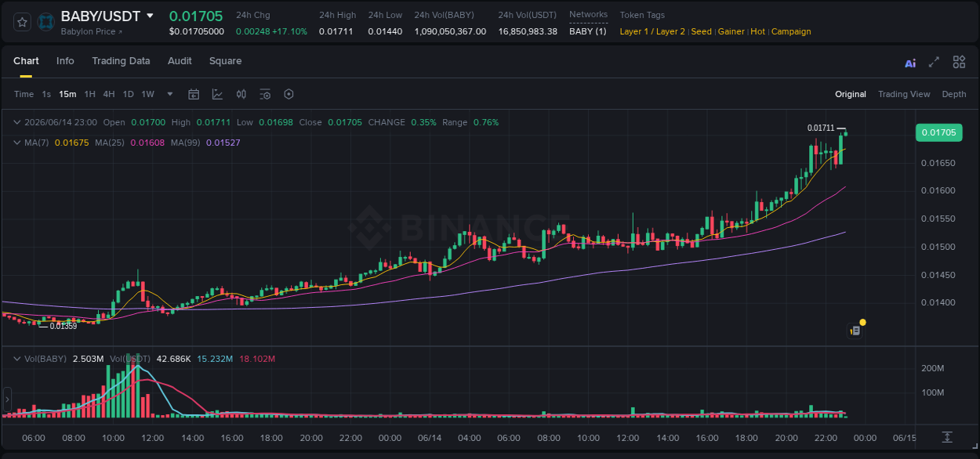Collapse the MA indicator row chevron

point(17,143)
